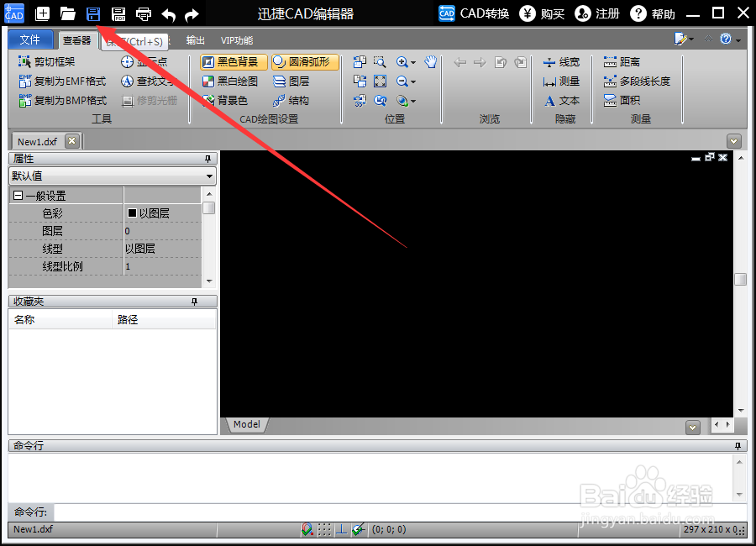756x546 pixels.
Task: Click the New file icon in title bar
Action: click(43, 13)
